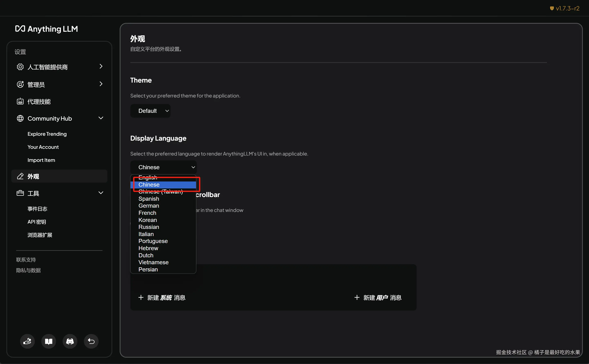Expand the 人工智能提供商 menu chevron
The height and width of the screenshot is (364, 589).
click(x=101, y=66)
